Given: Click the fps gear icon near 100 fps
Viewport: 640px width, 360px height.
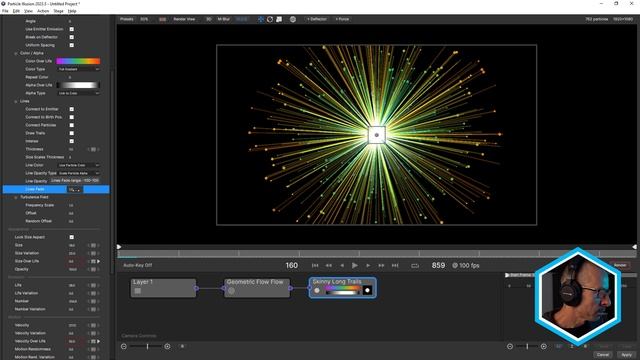Looking at the screenshot, I should tap(455, 265).
